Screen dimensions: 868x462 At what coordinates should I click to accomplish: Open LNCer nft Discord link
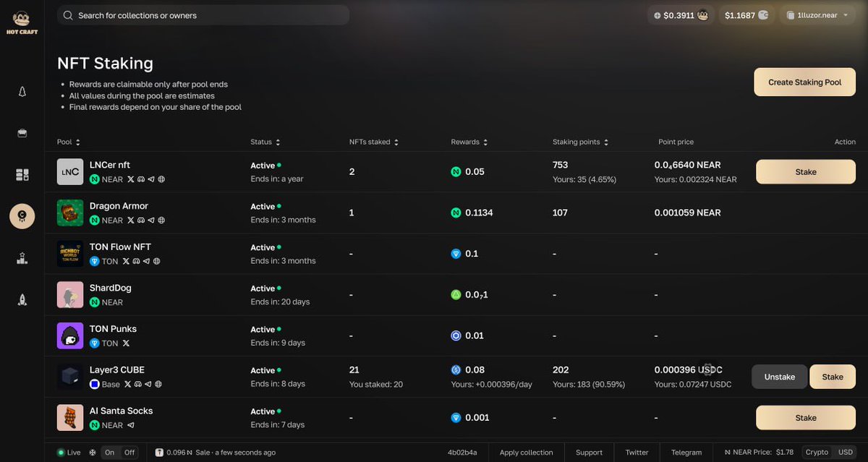click(141, 179)
